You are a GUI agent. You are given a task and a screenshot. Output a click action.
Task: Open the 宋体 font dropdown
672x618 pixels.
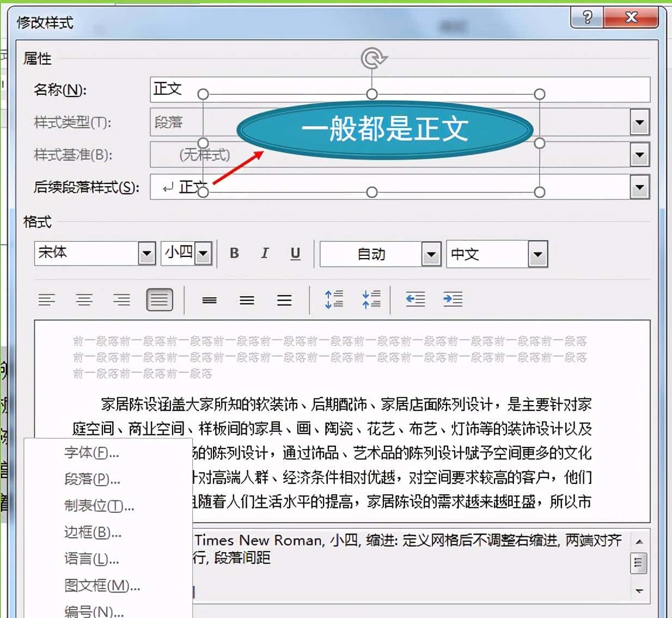(146, 253)
